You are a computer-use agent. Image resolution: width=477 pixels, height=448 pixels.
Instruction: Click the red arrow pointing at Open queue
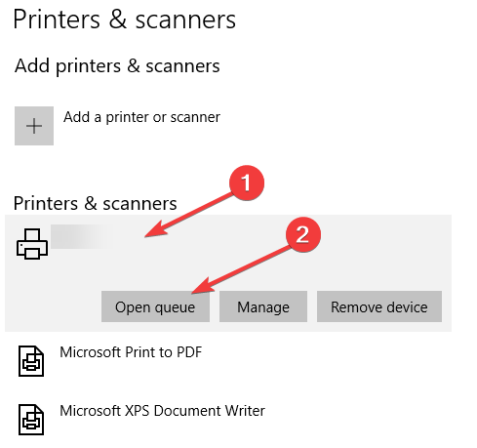(241, 269)
